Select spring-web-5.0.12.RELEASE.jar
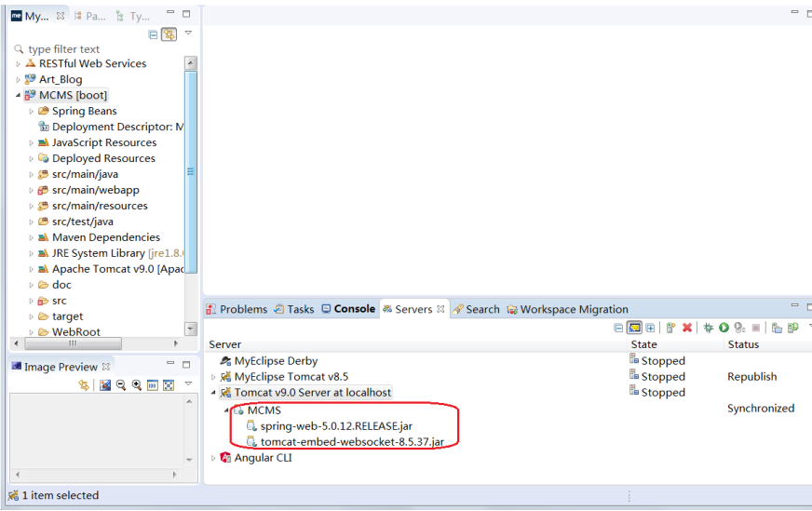 [330, 426]
